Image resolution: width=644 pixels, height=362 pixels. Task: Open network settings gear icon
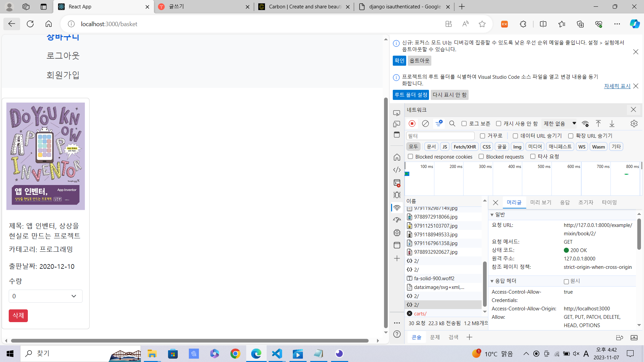634,124
